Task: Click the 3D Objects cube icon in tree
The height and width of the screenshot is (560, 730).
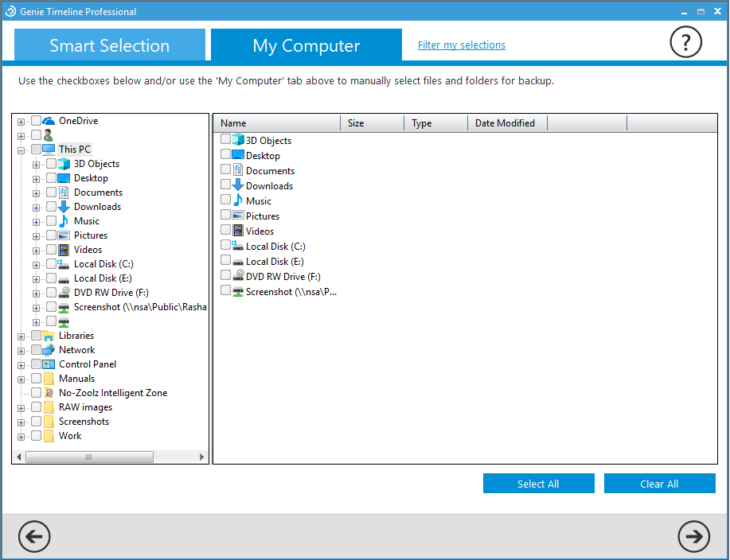Action: 64,164
